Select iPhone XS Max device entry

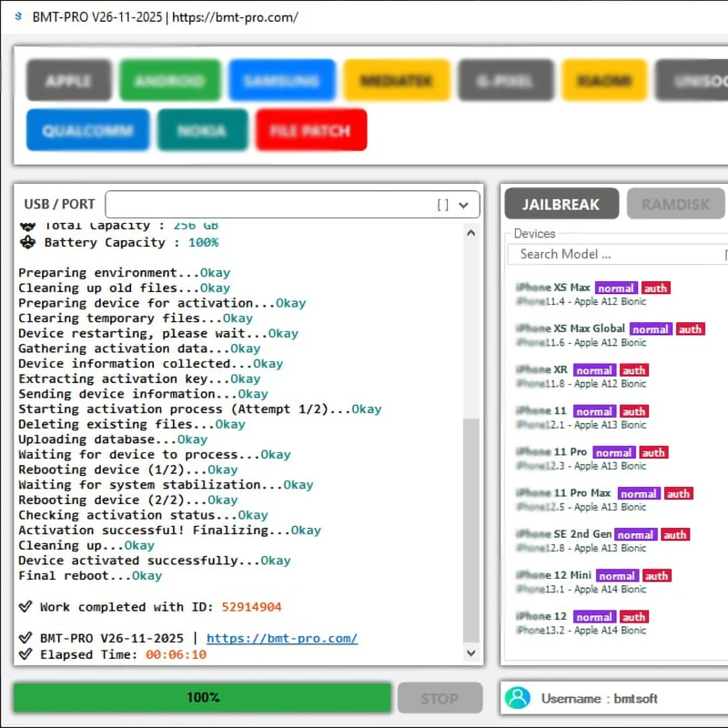[592, 294]
